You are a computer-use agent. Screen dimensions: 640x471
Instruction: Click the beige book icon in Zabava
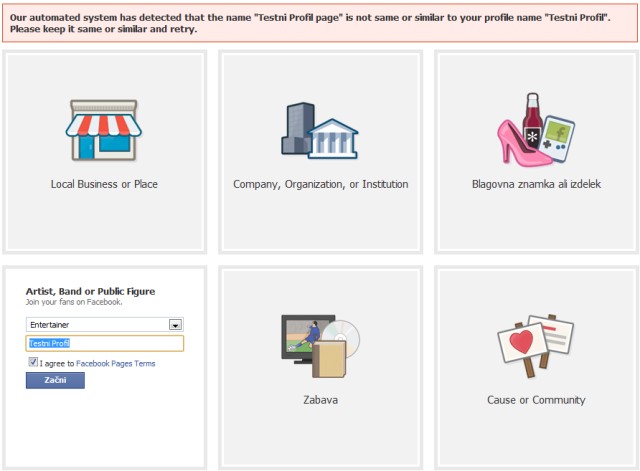329,359
